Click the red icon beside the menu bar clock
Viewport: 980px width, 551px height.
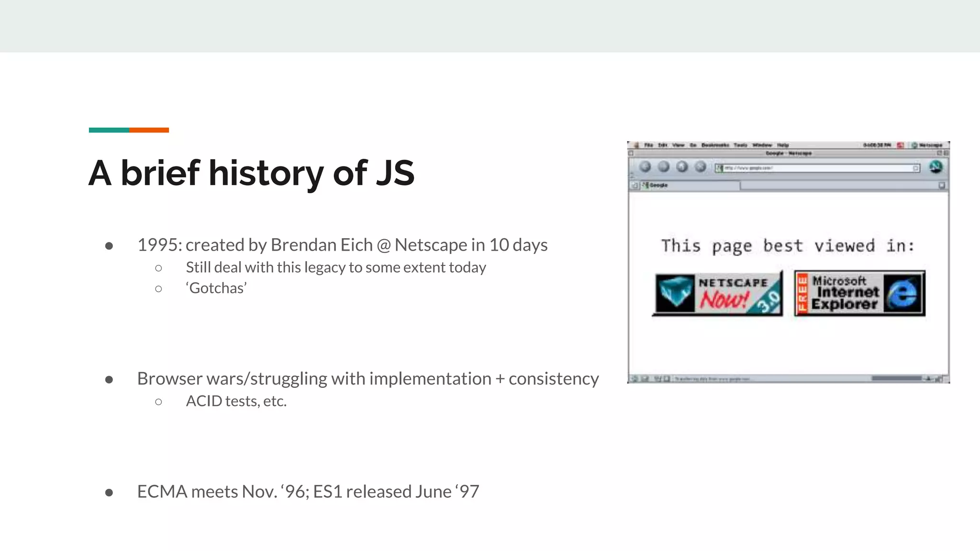(x=900, y=145)
